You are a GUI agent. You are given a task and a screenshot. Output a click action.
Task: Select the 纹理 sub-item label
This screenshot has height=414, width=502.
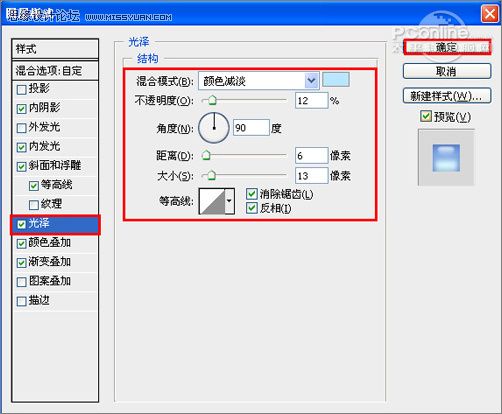point(51,204)
